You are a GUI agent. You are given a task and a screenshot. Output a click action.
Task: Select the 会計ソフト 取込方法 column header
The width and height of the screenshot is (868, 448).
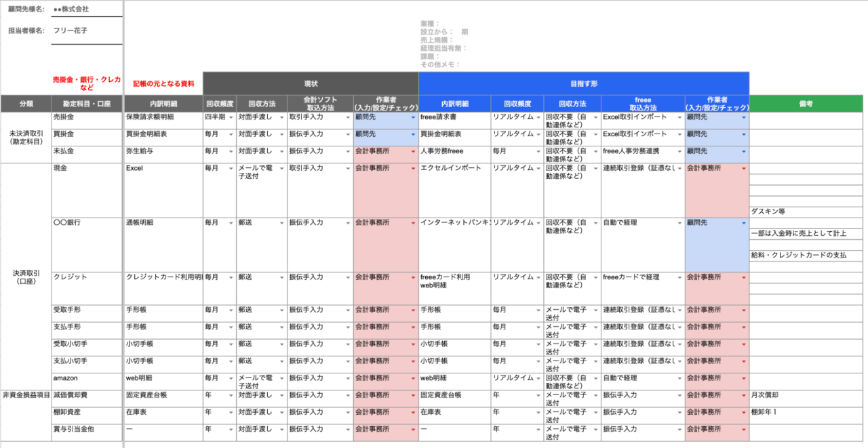320,104
